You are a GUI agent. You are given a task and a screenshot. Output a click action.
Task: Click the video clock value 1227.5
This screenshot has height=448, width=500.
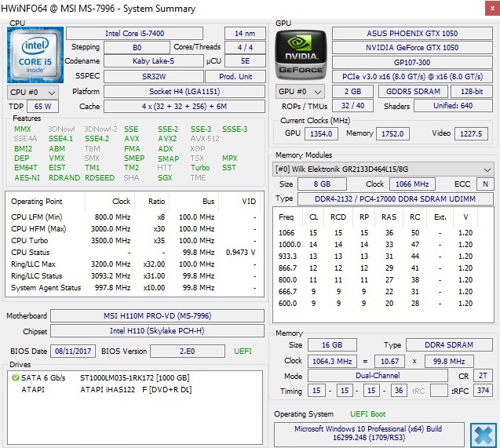pos(471,133)
